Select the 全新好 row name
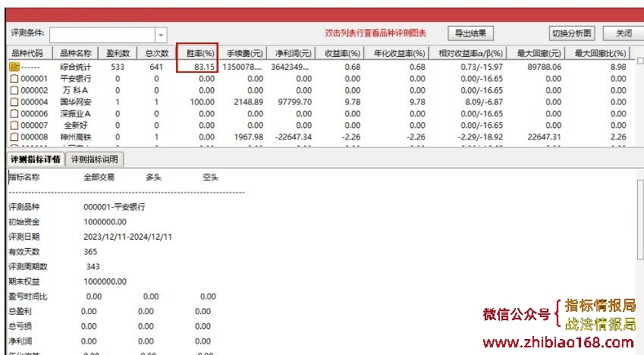Image resolution: width=644 pixels, height=355 pixels. [x=76, y=125]
